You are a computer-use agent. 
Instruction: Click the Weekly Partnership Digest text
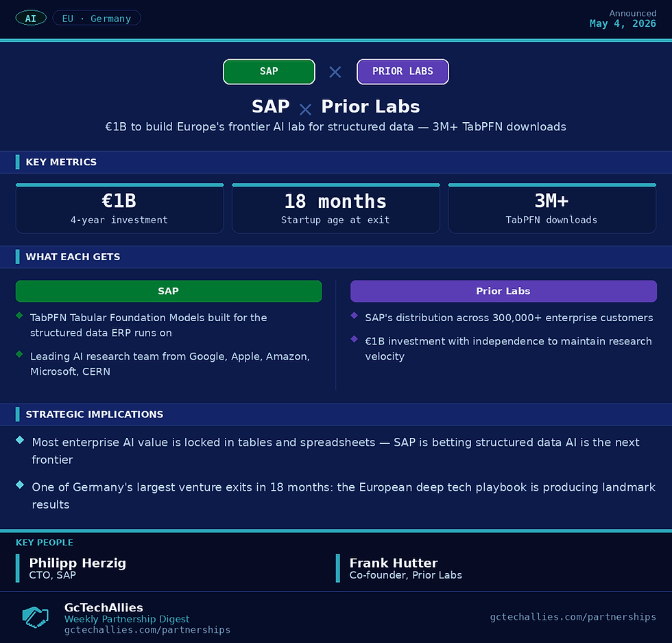pyautogui.click(x=127, y=619)
